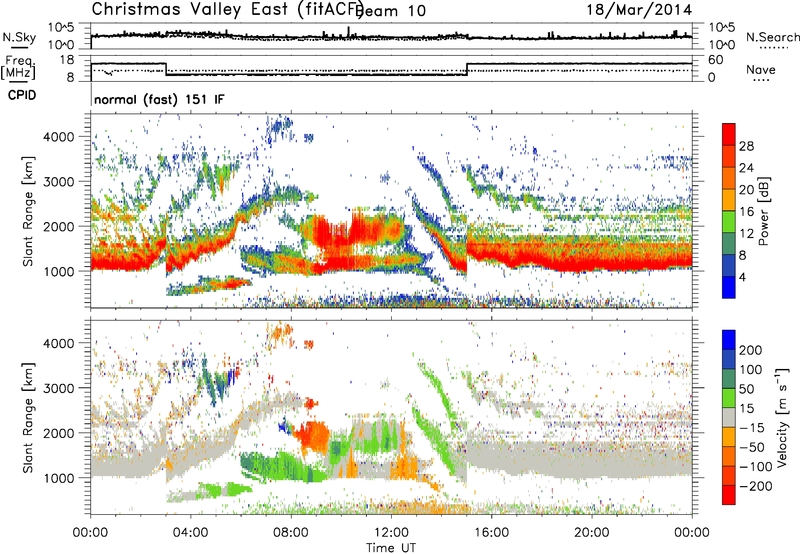
Task: Click the '60' tick on the Nave axis
Action: pos(716,60)
